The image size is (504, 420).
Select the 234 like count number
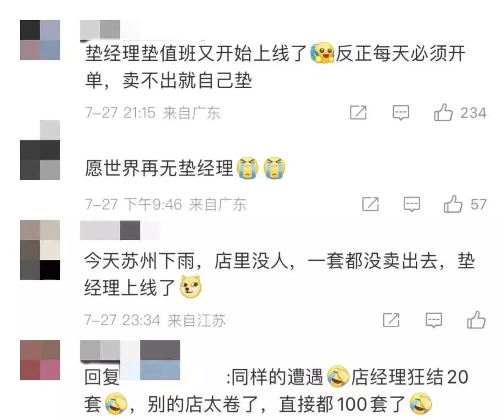click(x=473, y=113)
